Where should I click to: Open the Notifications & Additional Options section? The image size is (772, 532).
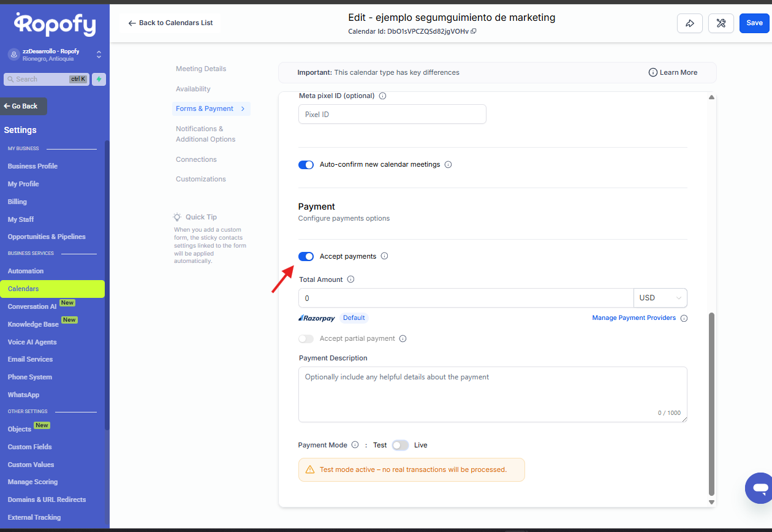pyautogui.click(x=205, y=134)
